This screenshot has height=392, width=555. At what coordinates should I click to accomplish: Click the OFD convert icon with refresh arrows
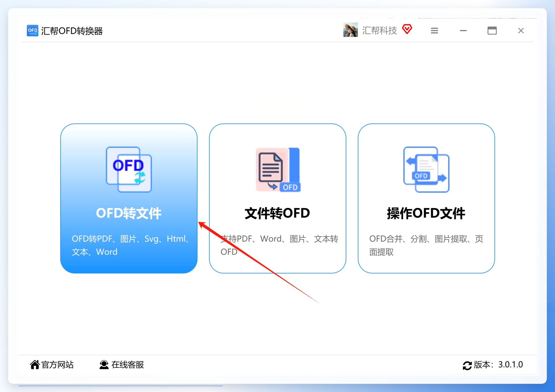point(129,170)
